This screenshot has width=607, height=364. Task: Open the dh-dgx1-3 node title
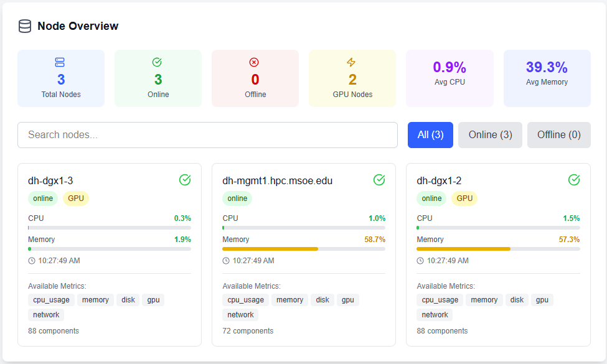tap(50, 181)
